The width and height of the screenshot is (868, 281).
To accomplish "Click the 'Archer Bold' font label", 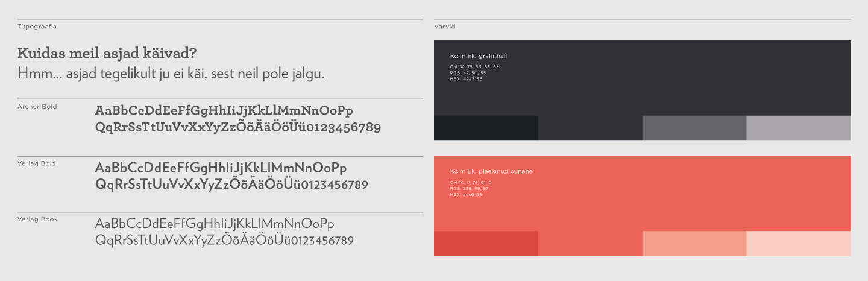I will (x=37, y=107).
